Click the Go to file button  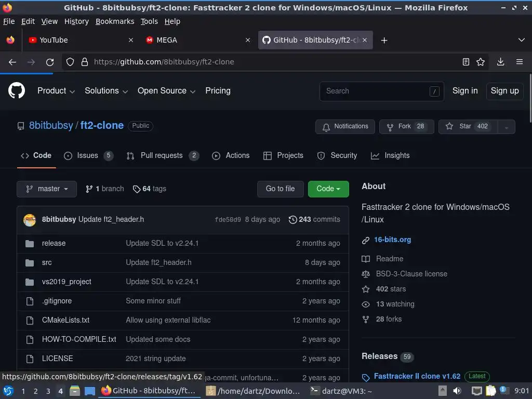(x=280, y=189)
